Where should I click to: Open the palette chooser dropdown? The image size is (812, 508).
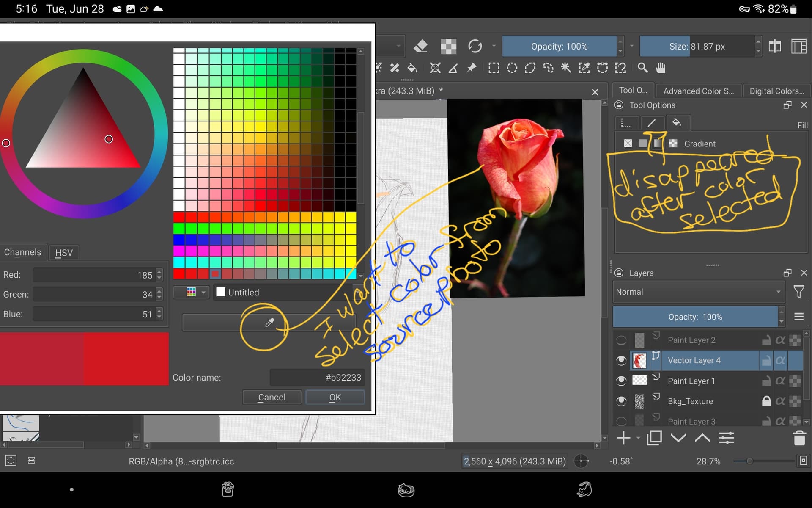click(x=192, y=292)
